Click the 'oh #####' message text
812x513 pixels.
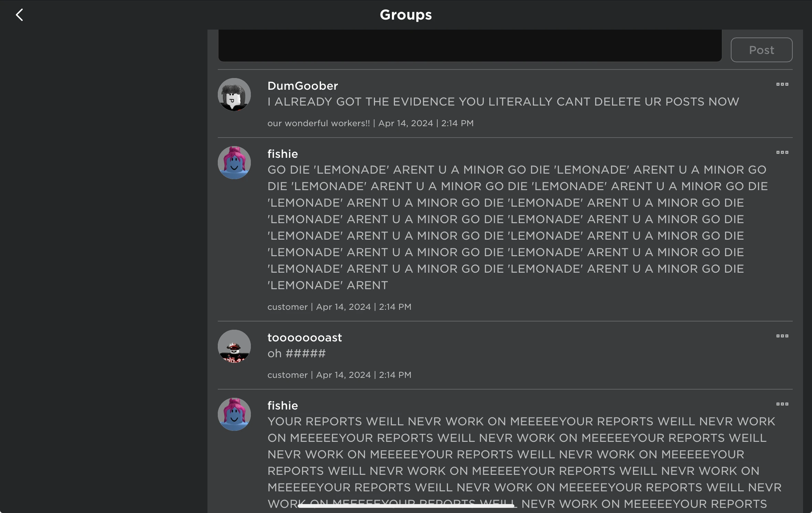pyautogui.click(x=296, y=353)
